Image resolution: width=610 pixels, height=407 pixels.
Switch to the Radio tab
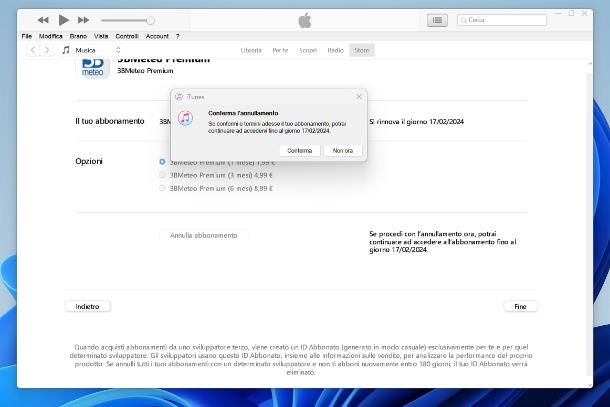(335, 50)
